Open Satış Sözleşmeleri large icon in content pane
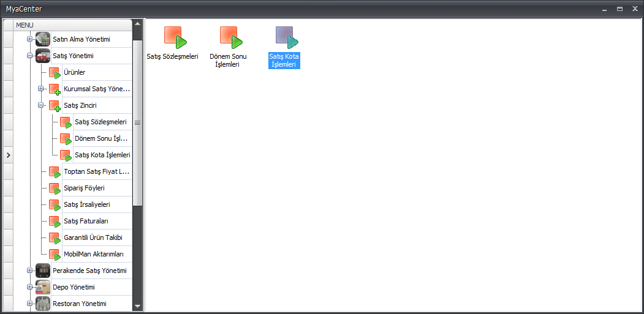This screenshot has height=314, width=644. click(176, 37)
